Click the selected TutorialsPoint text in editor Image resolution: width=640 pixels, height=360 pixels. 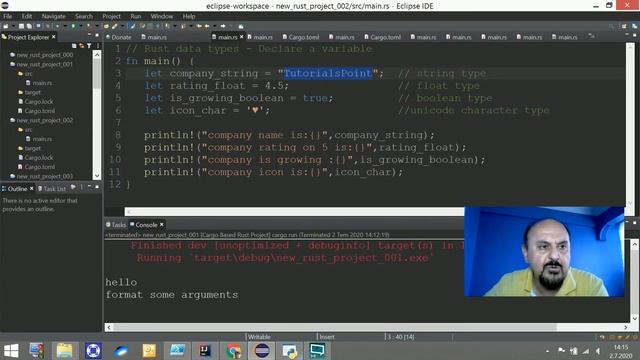point(328,73)
